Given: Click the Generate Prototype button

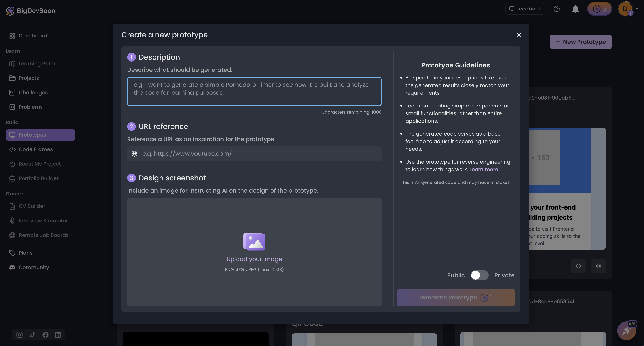Looking at the screenshot, I should (x=455, y=298).
